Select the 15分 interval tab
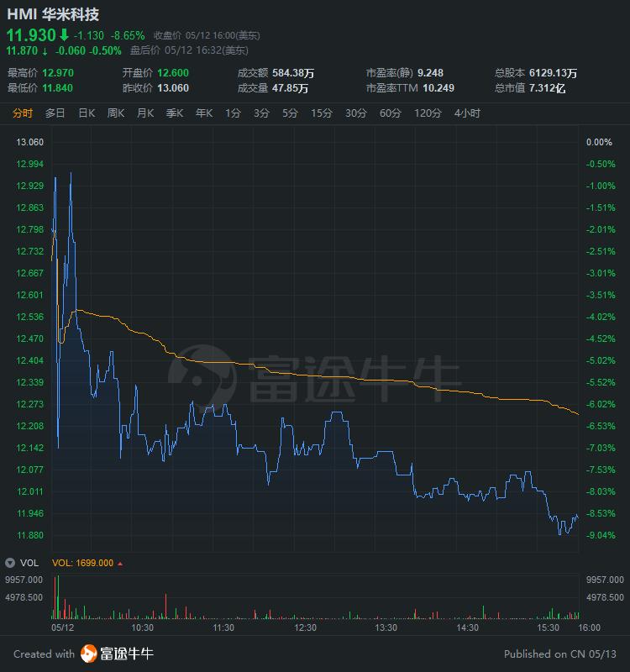The width and height of the screenshot is (630, 672). tap(322, 113)
